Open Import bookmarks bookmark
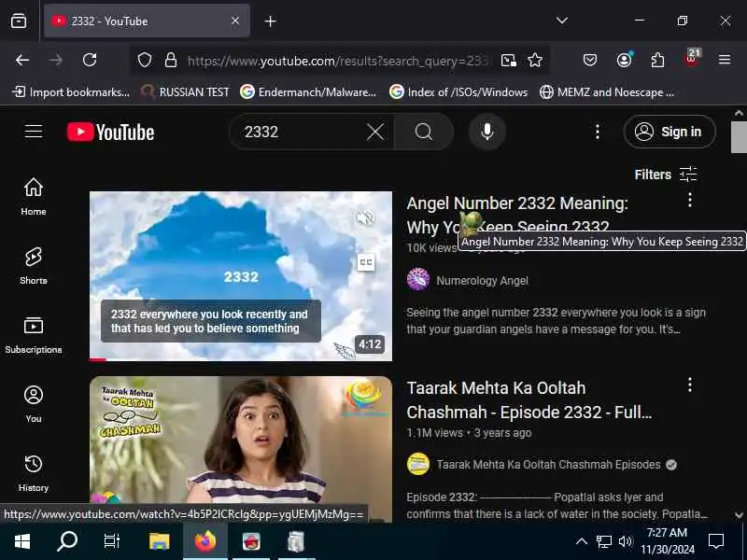This screenshot has width=747, height=560. pos(71,91)
